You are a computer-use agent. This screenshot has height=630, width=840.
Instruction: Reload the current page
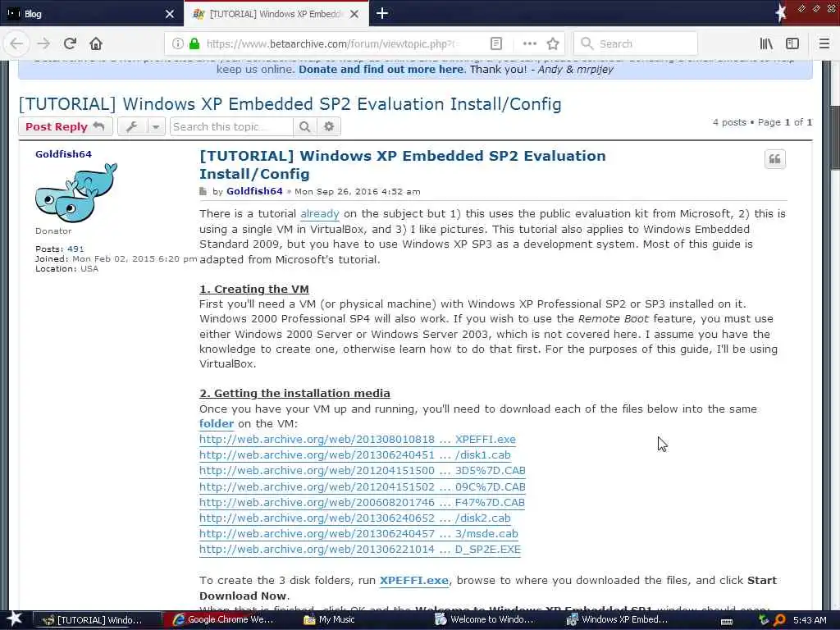[x=70, y=43]
